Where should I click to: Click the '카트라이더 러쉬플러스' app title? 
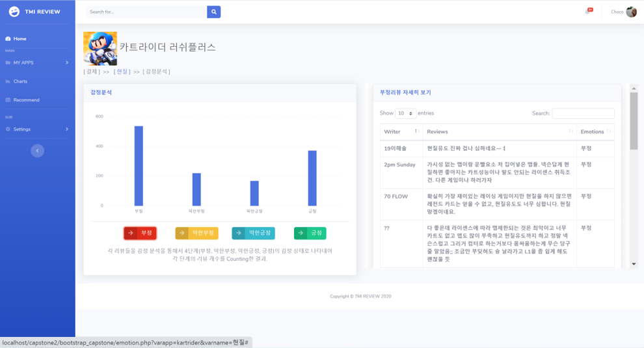tap(168, 47)
